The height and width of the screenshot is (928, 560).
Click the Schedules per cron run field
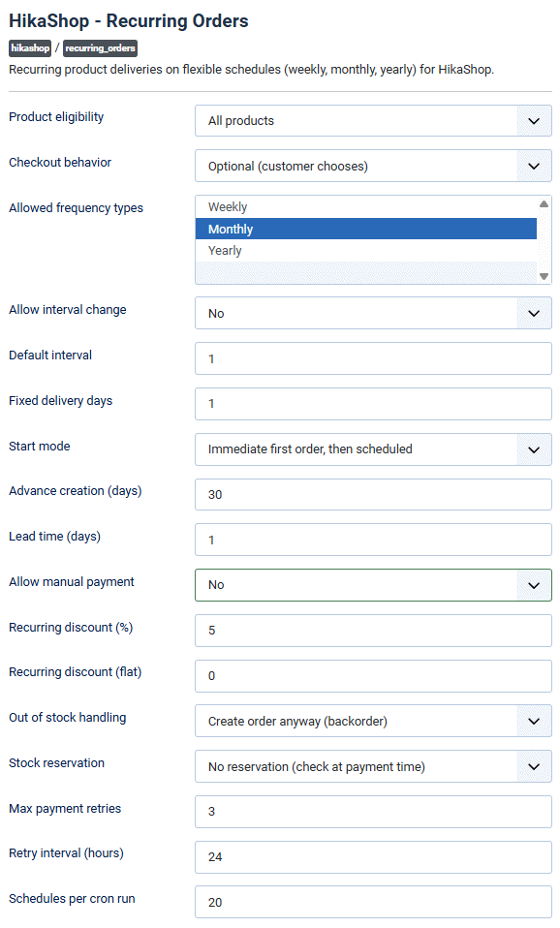pos(373,902)
